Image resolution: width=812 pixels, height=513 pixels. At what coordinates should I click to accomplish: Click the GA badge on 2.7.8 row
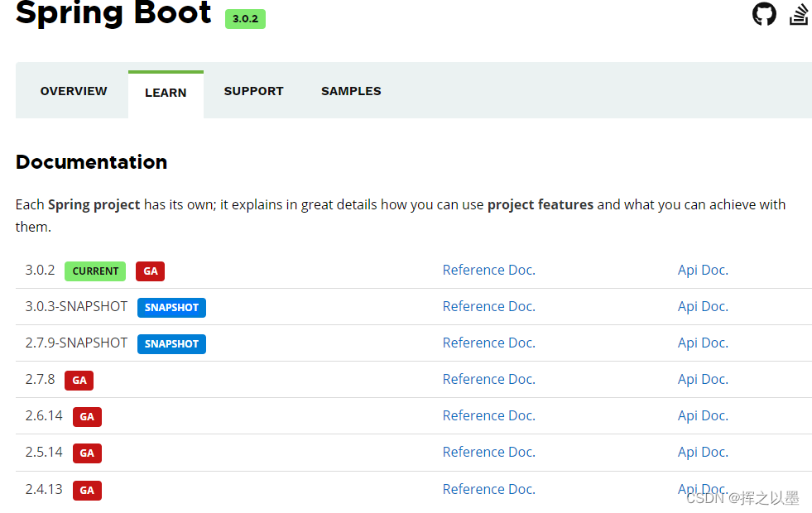[79, 381]
